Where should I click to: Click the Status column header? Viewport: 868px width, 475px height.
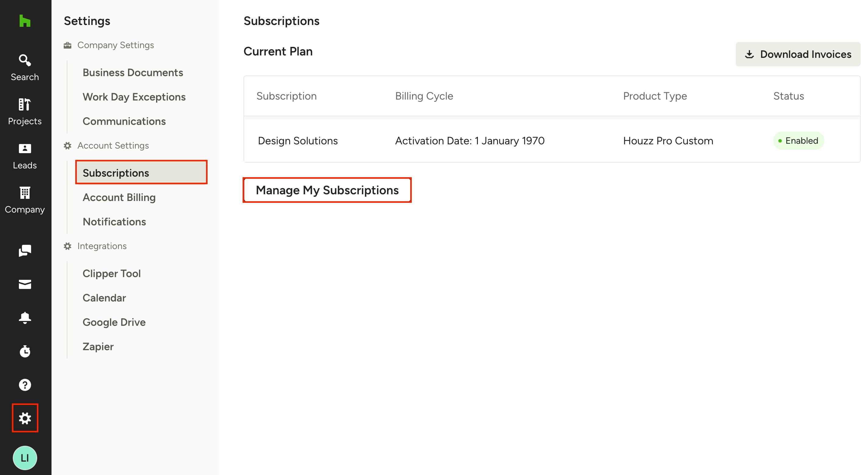(788, 96)
